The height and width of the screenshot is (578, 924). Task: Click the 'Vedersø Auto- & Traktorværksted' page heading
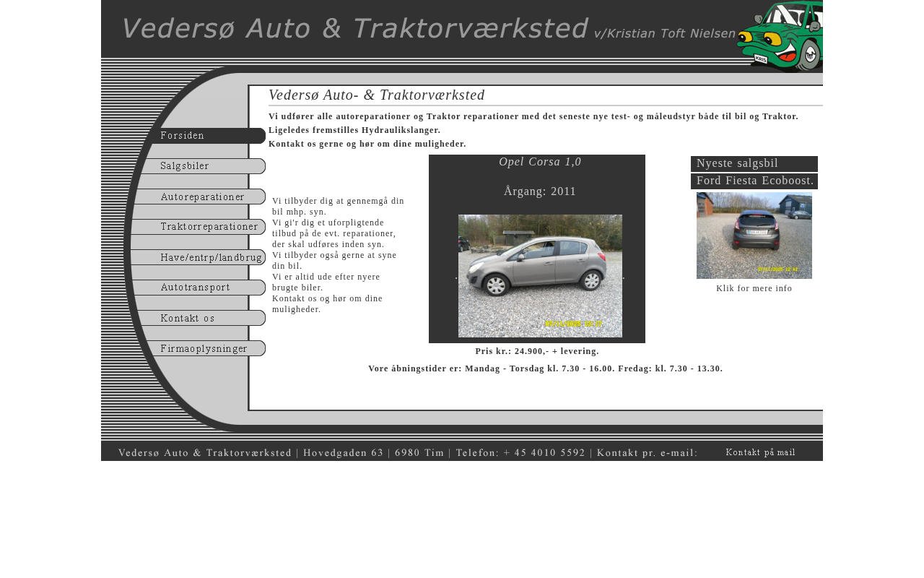[377, 95]
